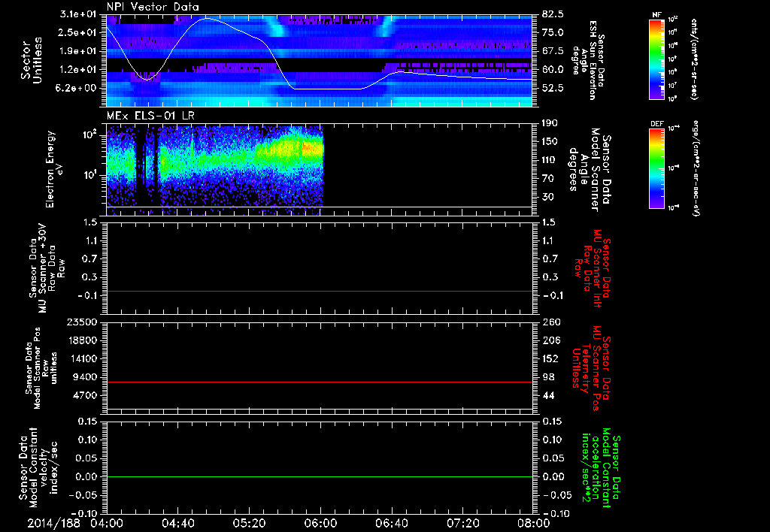Click the "08:00" time tick label
The image size is (770, 532).
click(534, 523)
